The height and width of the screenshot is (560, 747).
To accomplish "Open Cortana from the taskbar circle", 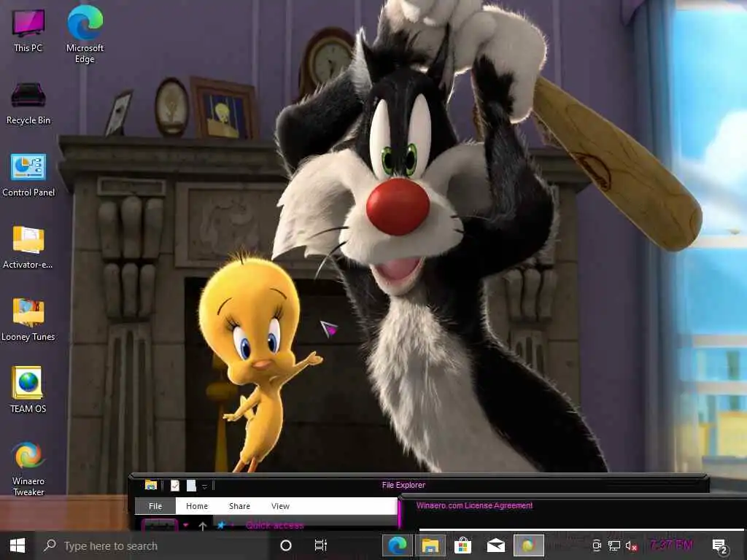I will tap(286, 545).
